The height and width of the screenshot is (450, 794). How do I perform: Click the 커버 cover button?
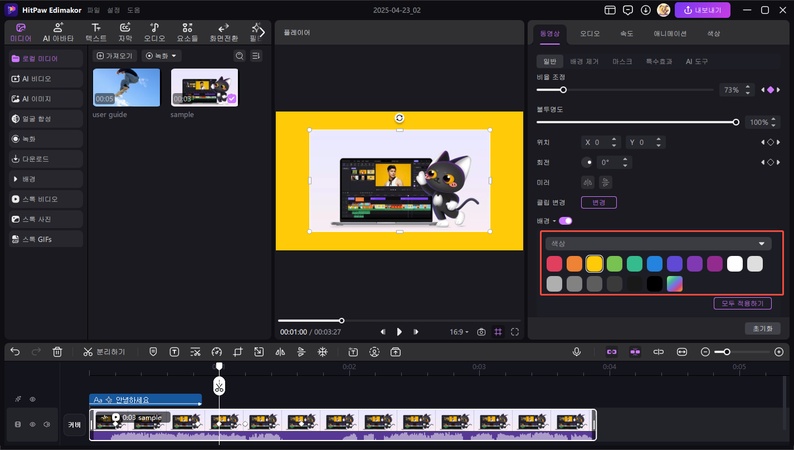tap(74, 425)
